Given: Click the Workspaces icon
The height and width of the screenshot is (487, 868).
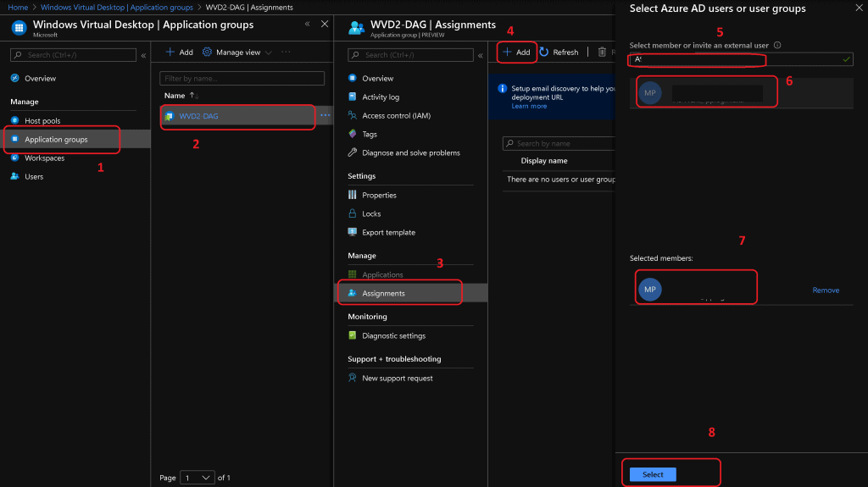Looking at the screenshot, I should pyautogui.click(x=15, y=158).
